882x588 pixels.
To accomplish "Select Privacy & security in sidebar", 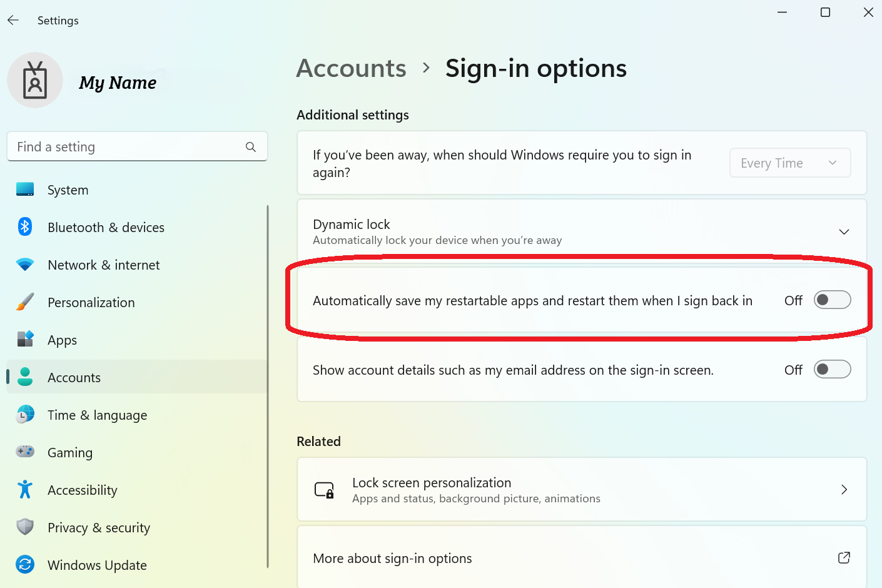I will pos(99,528).
